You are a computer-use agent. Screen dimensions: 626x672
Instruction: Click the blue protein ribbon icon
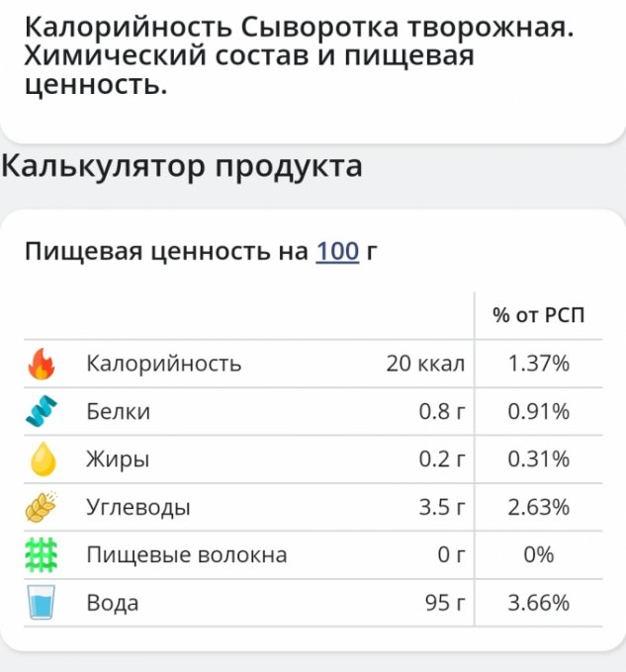point(42,411)
